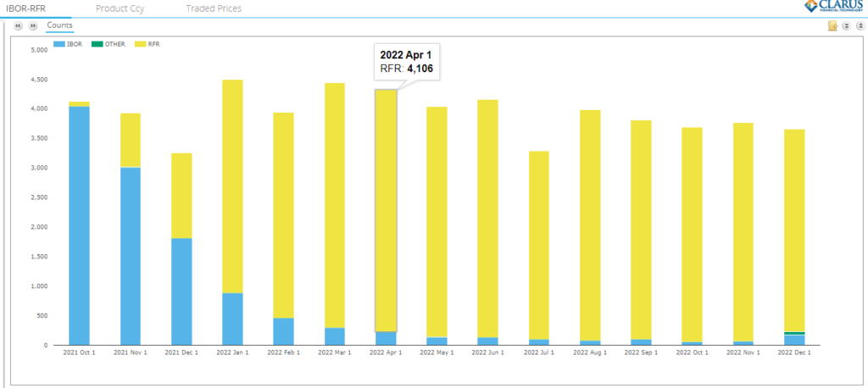Click the yellow RFR segment for 2022 Aug 1
The width and height of the screenshot is (868, 388).
(x=590, y=225)
